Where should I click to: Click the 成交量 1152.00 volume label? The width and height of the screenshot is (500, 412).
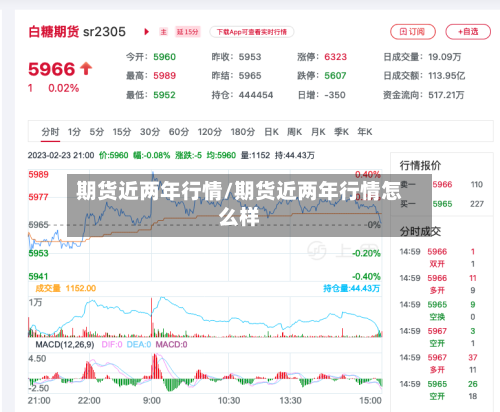point(66,288)
